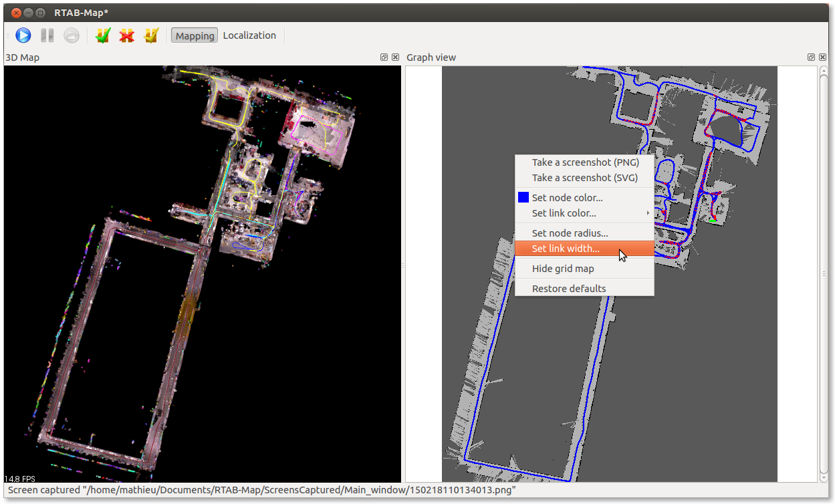Undock the Graph view panel
This screenshot has width=835, height=504.
click(811, 57)
